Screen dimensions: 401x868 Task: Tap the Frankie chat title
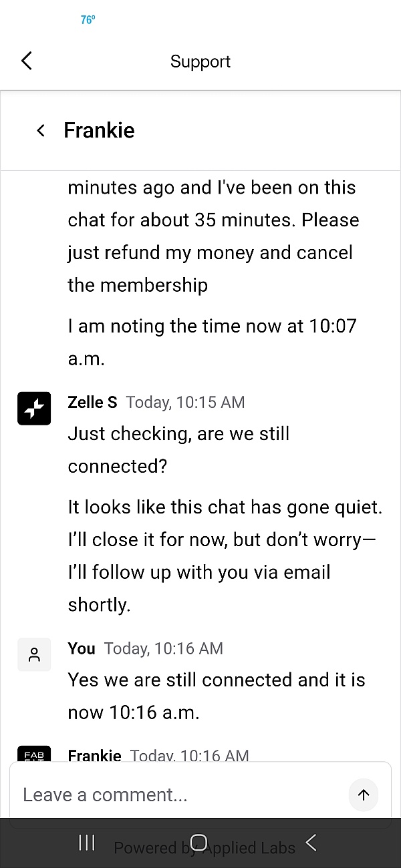point(99,130)
